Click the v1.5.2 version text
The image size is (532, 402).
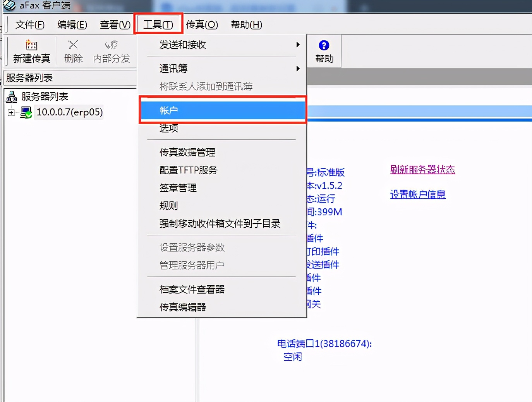329,186
